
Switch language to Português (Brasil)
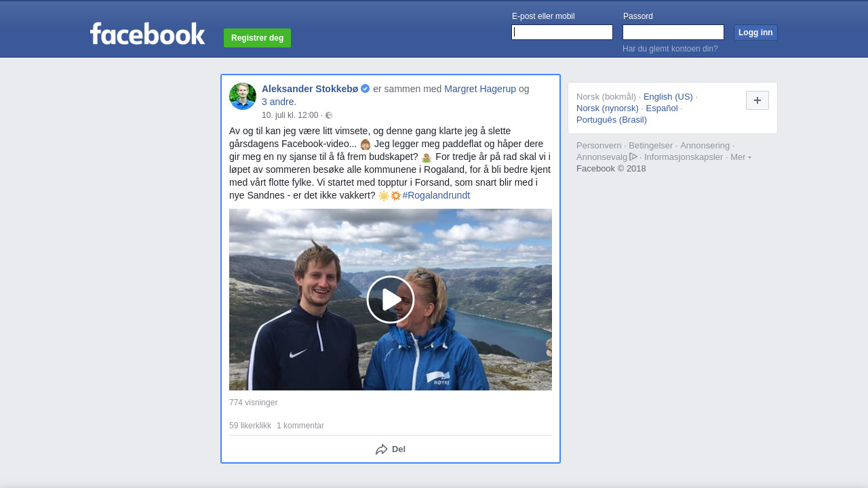pos(612,119)
